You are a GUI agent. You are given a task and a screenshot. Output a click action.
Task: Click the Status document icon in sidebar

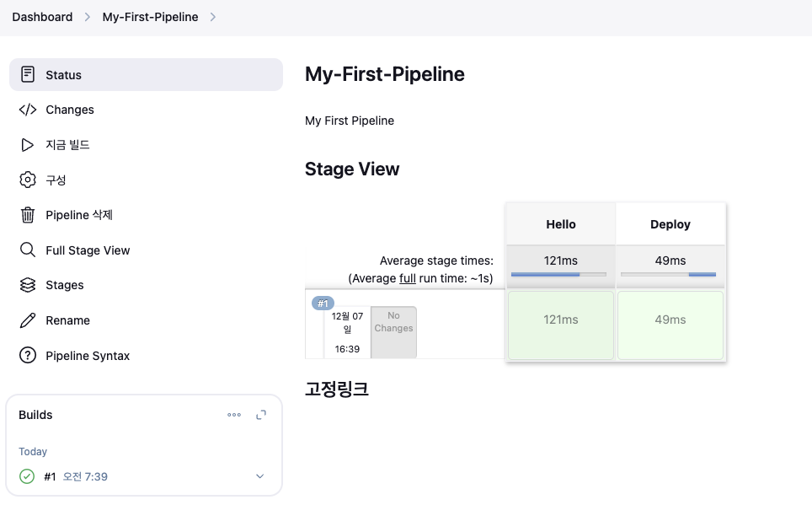(28, 74)
